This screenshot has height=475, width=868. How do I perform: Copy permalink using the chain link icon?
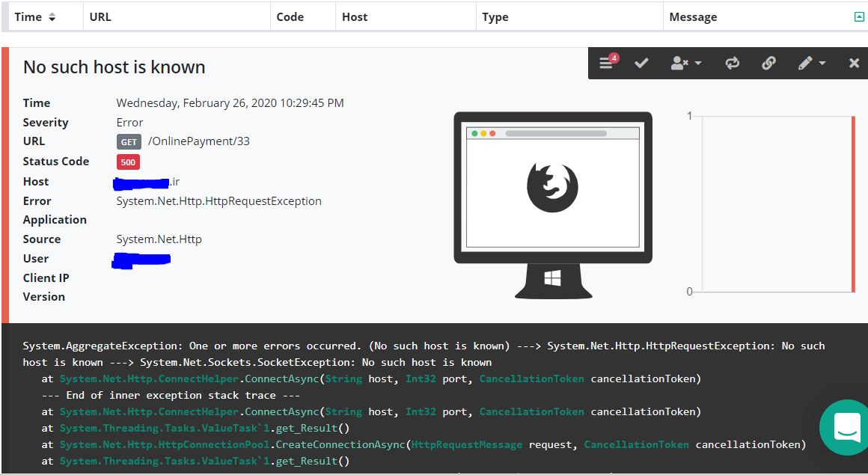coord(768,64)
